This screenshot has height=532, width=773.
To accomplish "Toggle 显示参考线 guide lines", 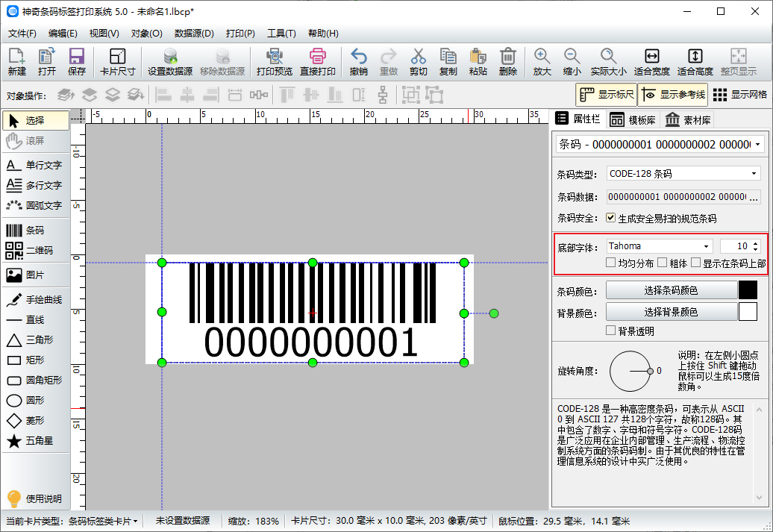I will click(673, 95).
